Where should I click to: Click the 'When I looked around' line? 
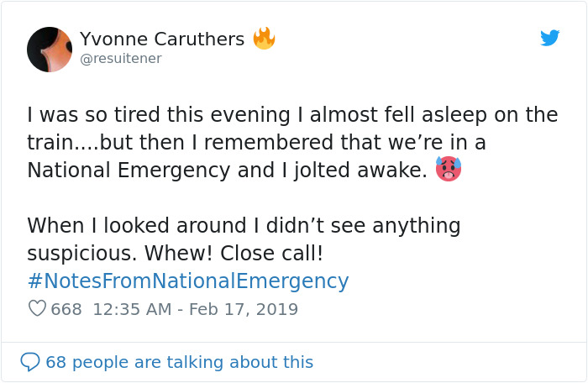244,225
